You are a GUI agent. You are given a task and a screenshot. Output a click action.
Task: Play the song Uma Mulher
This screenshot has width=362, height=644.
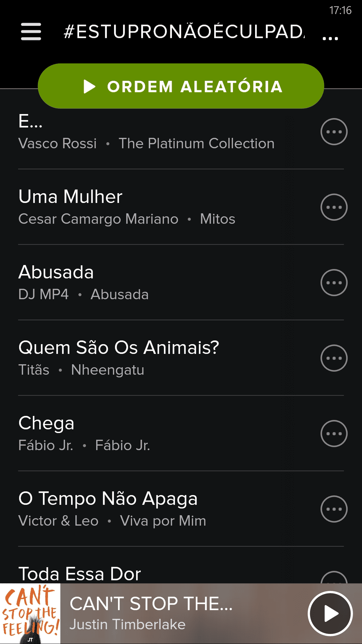pyautogui.click(x=134, y=207)
